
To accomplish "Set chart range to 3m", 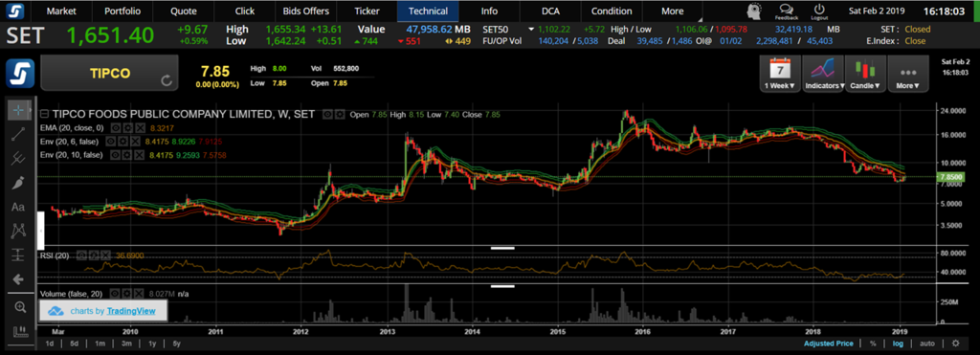I will (x=126, y=344).
